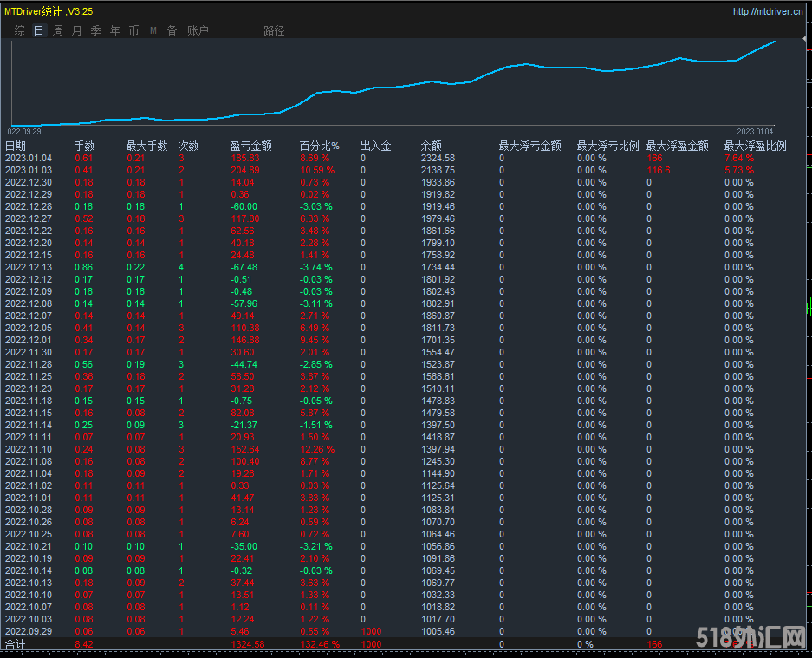Click the 合计 totals row label
Image resolution: width=812 pixels, height=658 pixels.
click(x=16, y=644)
